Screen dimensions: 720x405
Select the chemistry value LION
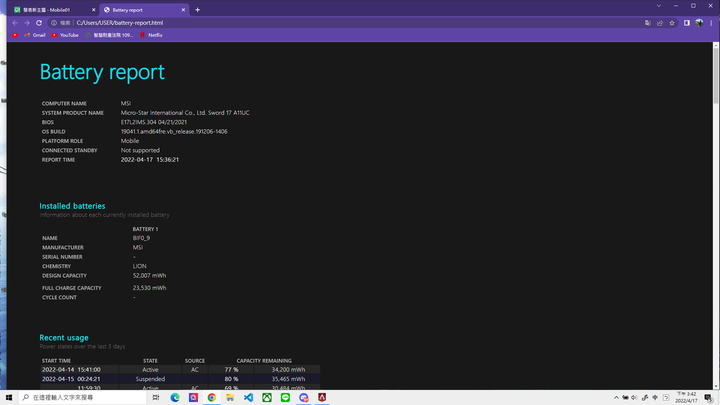(x=140, y=266)
